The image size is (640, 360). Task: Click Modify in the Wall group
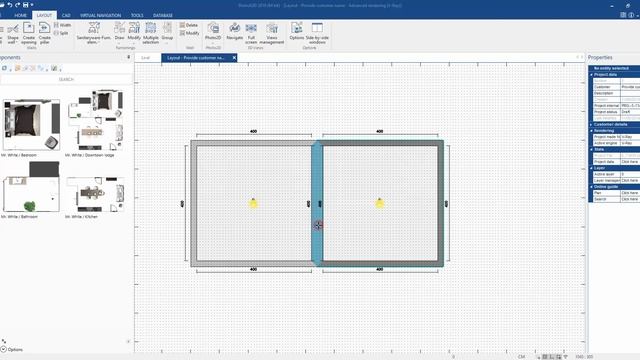click(189, 33)
